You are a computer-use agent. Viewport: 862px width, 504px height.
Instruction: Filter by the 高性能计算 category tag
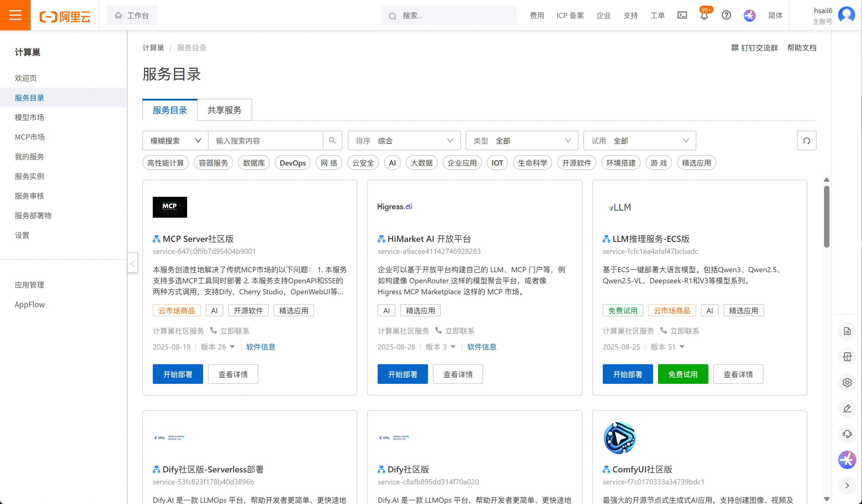(166, 163)
